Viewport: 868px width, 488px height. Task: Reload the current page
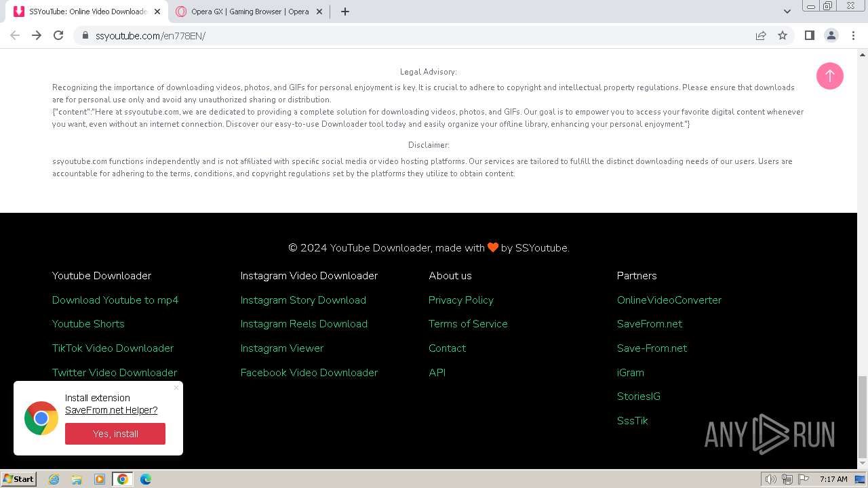click(58, 35)
